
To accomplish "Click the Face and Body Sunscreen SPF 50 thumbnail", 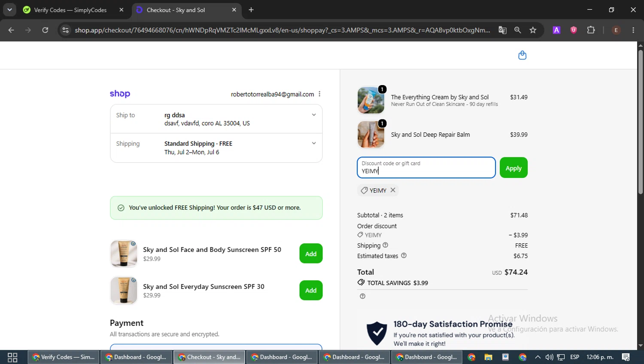I will coord(124,254).
